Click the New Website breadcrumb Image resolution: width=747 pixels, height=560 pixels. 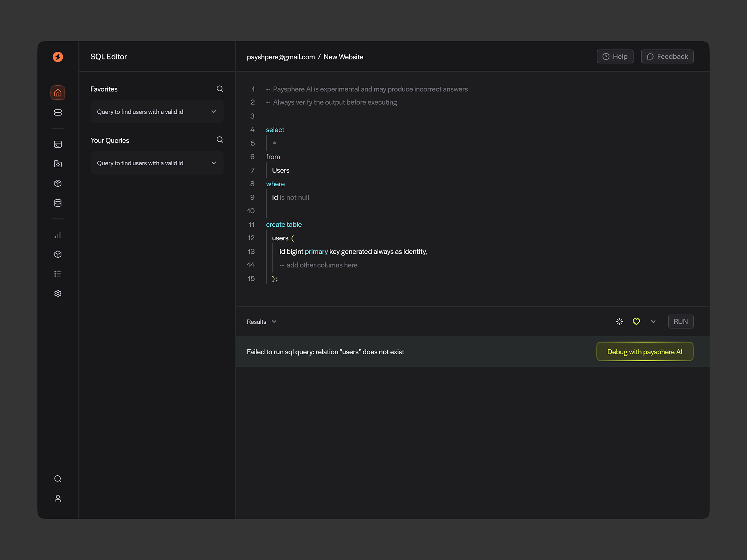click(x=343, y=57)
